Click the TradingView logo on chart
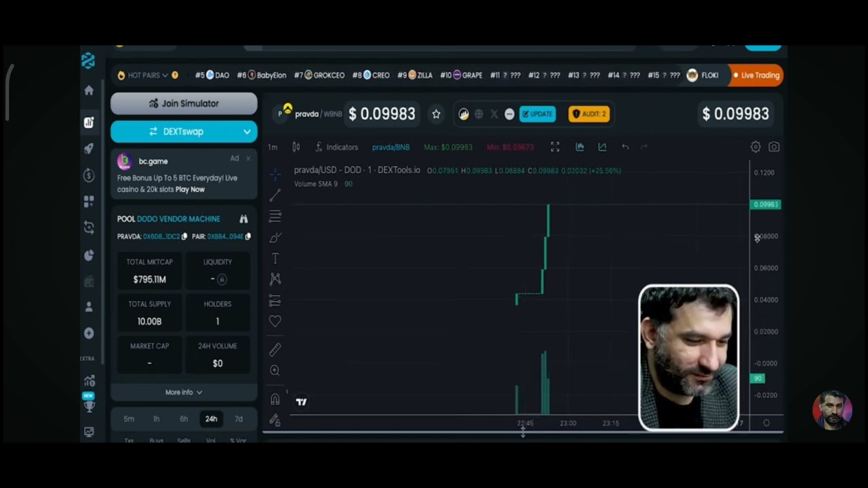Viewport: 868px width, 488px height. point(302,402)
